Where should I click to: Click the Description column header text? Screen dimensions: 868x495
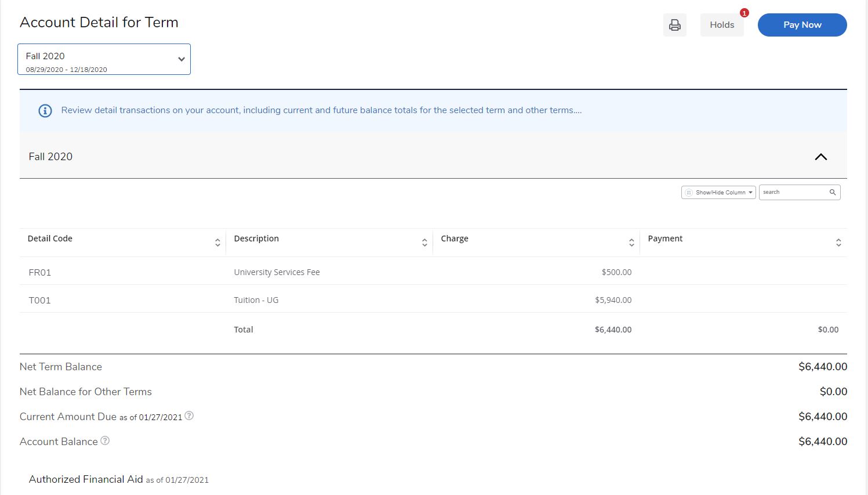coord(256,239)
